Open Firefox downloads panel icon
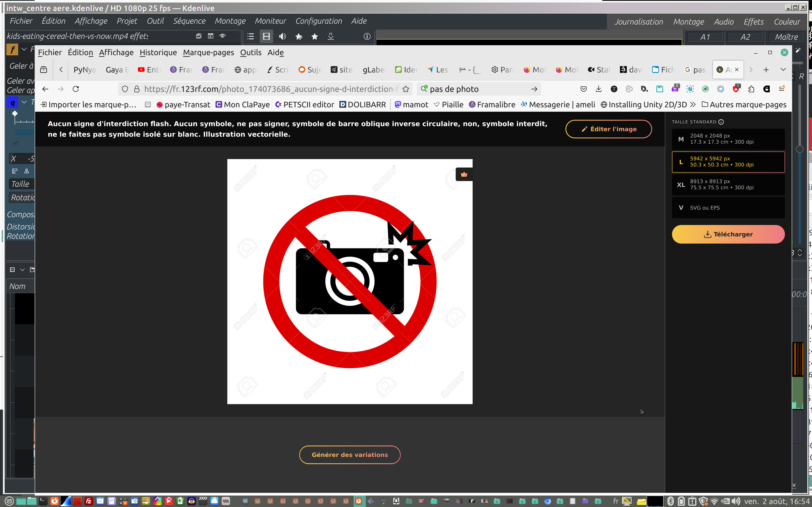The image size is (812, 507). (x=599, y=89)
